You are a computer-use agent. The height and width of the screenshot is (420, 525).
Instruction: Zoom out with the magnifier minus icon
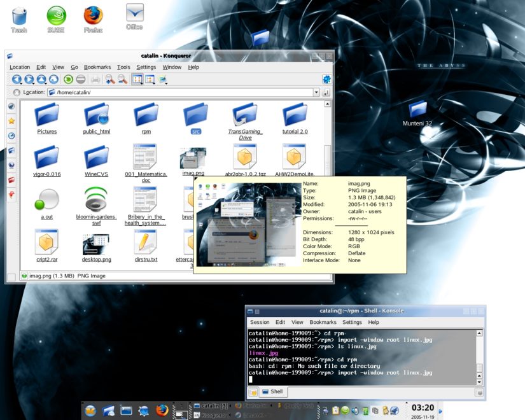[x=123, y=80]
